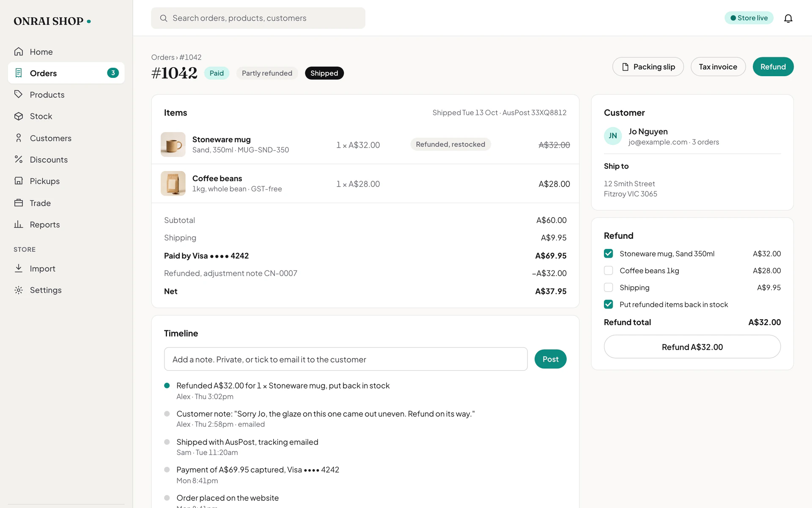Click the green Refund header button

[773, 67]
